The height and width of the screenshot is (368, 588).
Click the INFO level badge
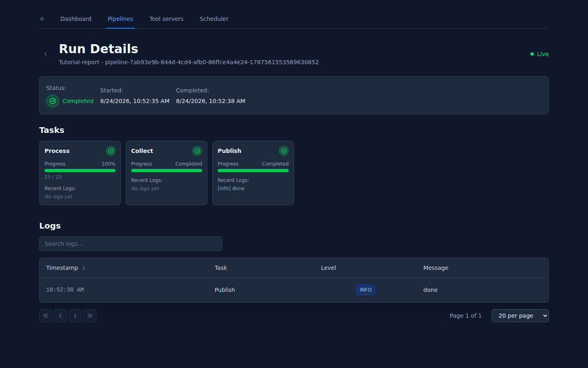coord(365,290)
